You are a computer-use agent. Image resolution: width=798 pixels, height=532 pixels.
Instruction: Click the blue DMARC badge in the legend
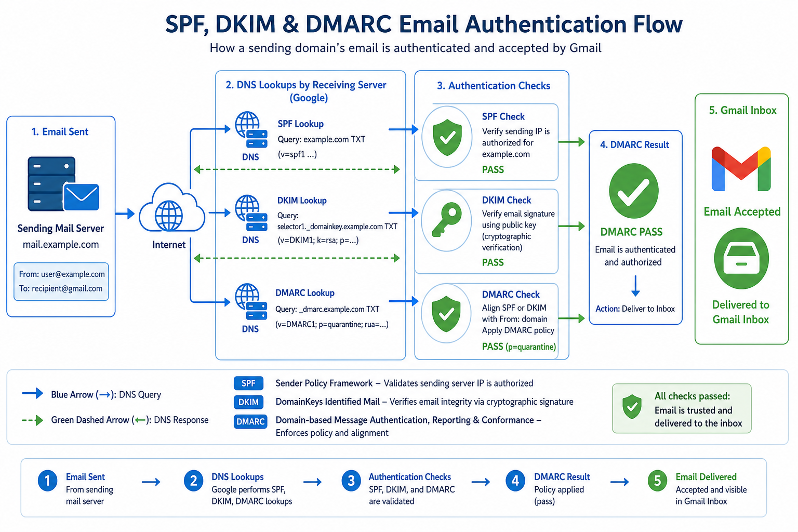click(x=250, y=421)
